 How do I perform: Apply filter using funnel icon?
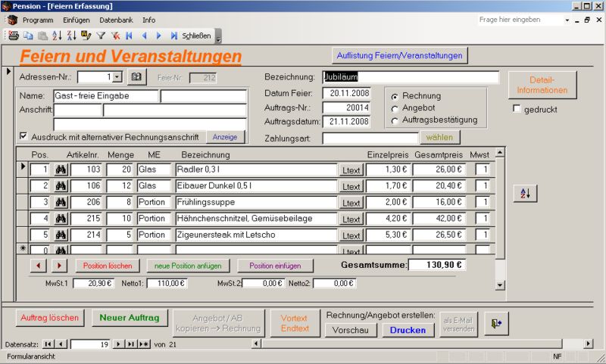(x=101, y=36)
